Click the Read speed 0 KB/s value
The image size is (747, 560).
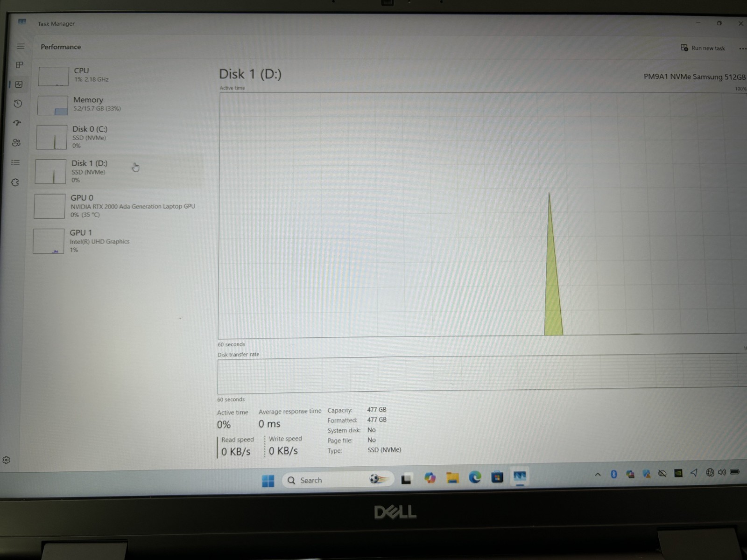pos(236,452)
